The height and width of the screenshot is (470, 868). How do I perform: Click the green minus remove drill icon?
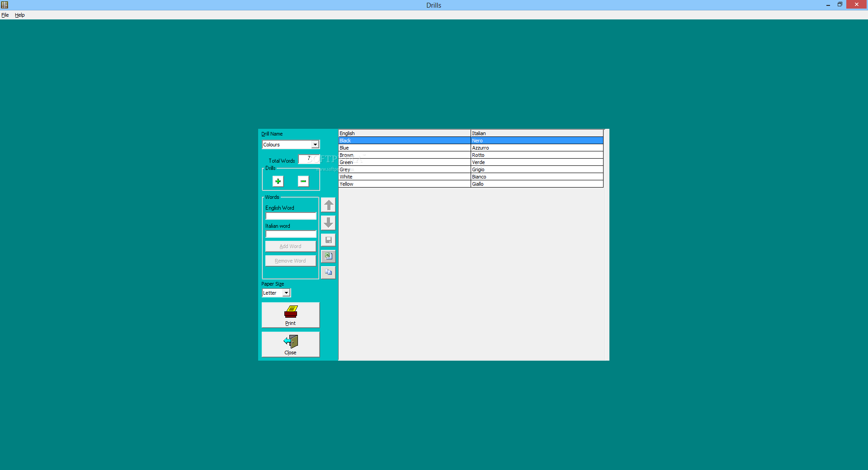click(x=303, y=181)
